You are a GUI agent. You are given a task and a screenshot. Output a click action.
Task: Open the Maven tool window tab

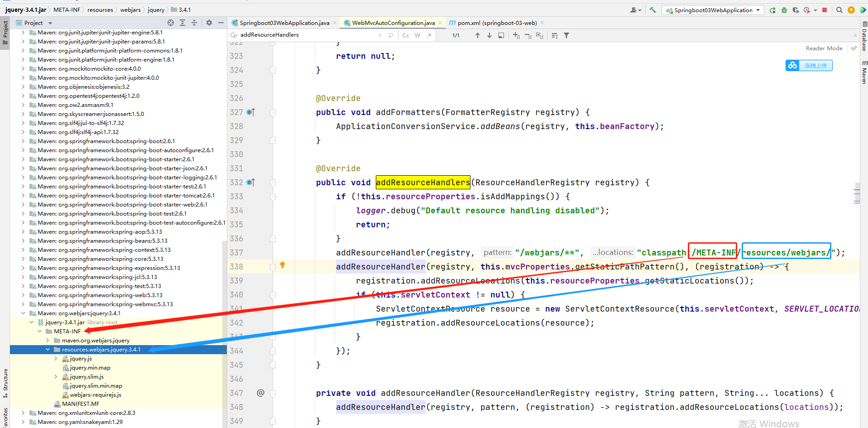pos(864,72)
